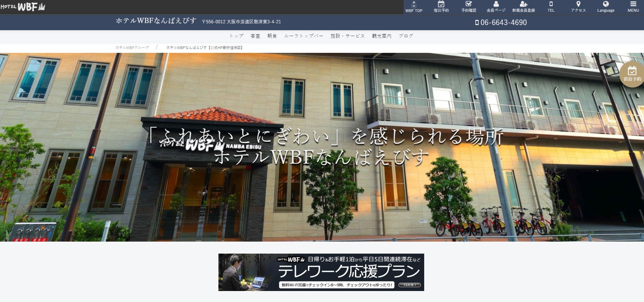Open 宿泊予約 calendar icon in top bar
Screen dimensions: 644x302
pos(441,7)
